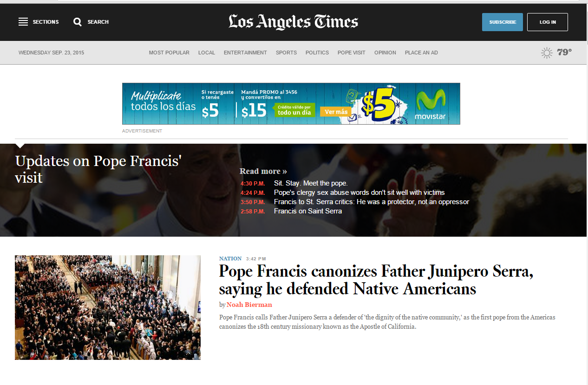Open the Politics section
588x385 pixels.
[x=317, y=53]
